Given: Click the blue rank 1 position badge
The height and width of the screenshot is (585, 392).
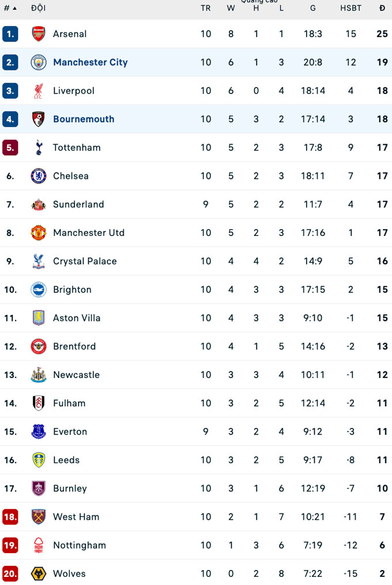Looking at the screenshot, I should click(10, 34).
